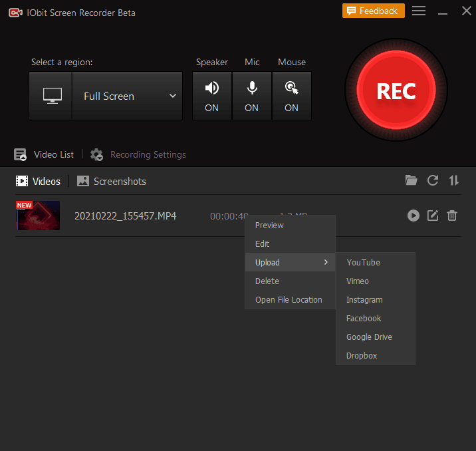Upload the video to Google Drive
The height and width of the screenshot is (451, 476).
click(376, 337)
